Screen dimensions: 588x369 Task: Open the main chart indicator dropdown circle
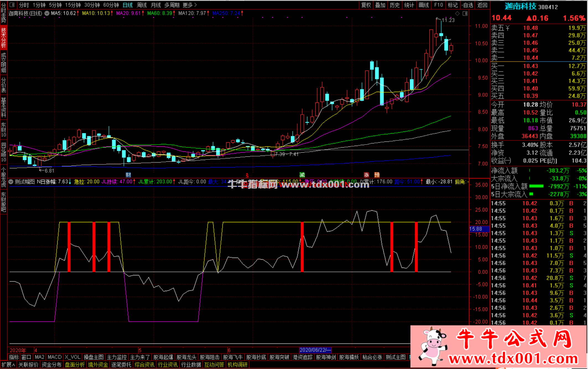[x=47, y=13]
